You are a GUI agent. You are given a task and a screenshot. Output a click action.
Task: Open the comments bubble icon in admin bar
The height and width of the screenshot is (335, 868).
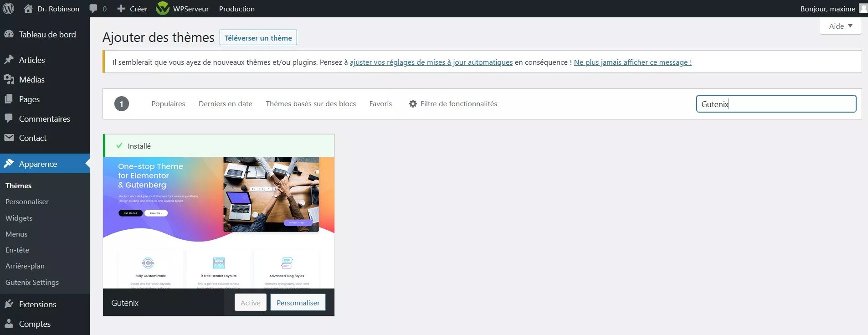pos(93,9)
